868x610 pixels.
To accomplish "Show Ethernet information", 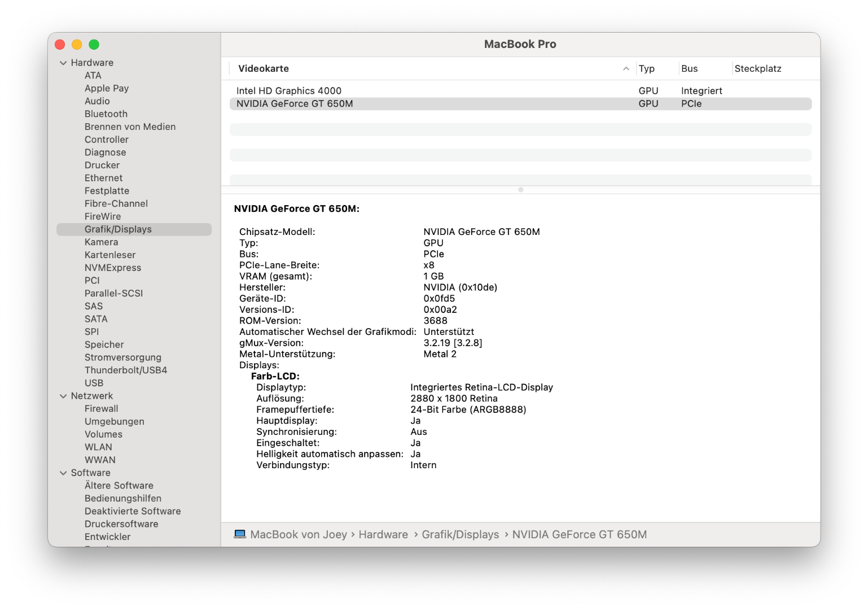I will [x=103, y=178].
